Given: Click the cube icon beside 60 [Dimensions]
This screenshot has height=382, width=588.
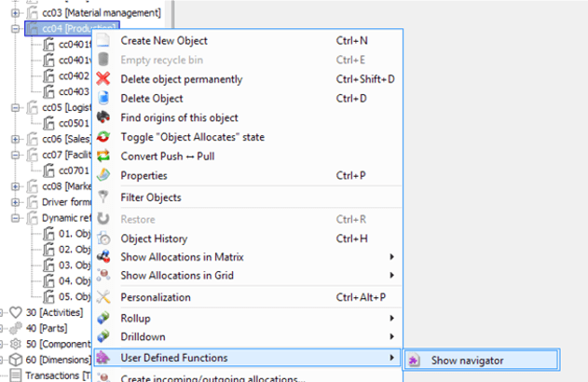Looking at the screenshot, I should click(16, 360).
